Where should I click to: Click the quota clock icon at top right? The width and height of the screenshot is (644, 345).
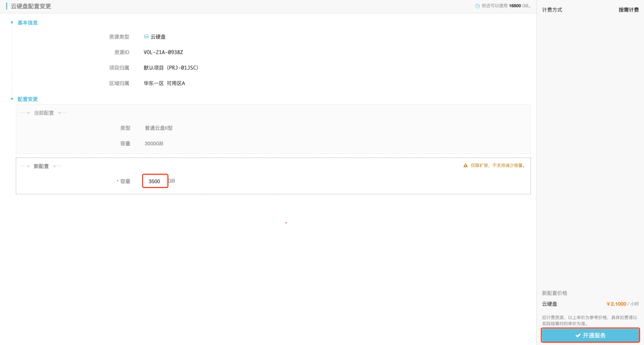click(478, 6)
